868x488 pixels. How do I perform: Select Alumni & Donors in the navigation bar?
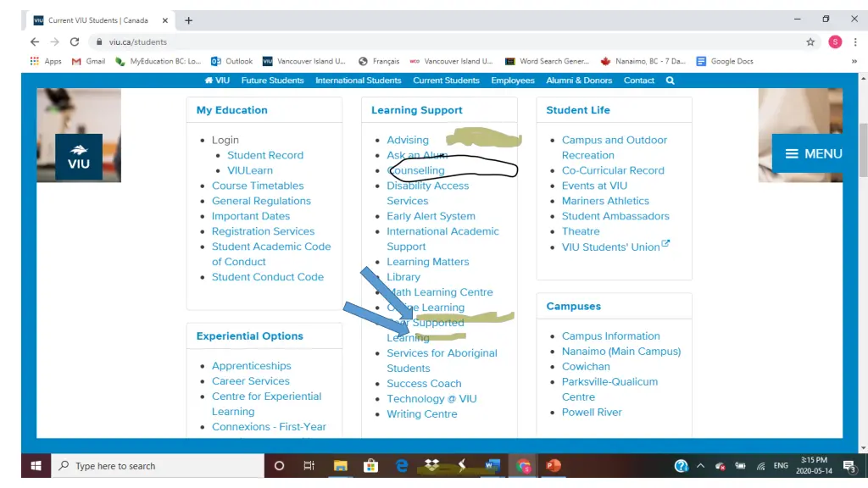(x=579, y=80)
